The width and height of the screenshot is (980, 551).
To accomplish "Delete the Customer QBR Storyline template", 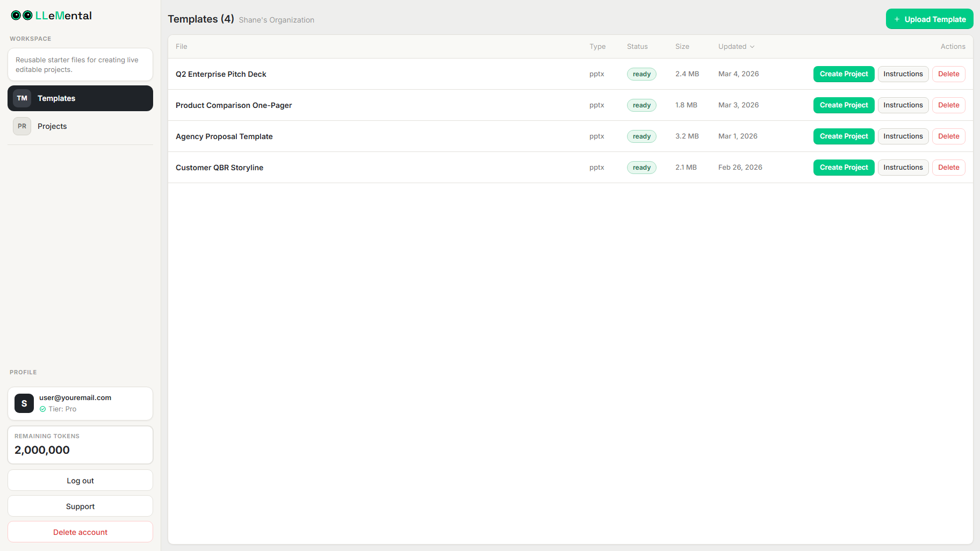I will tap(948, 167).
